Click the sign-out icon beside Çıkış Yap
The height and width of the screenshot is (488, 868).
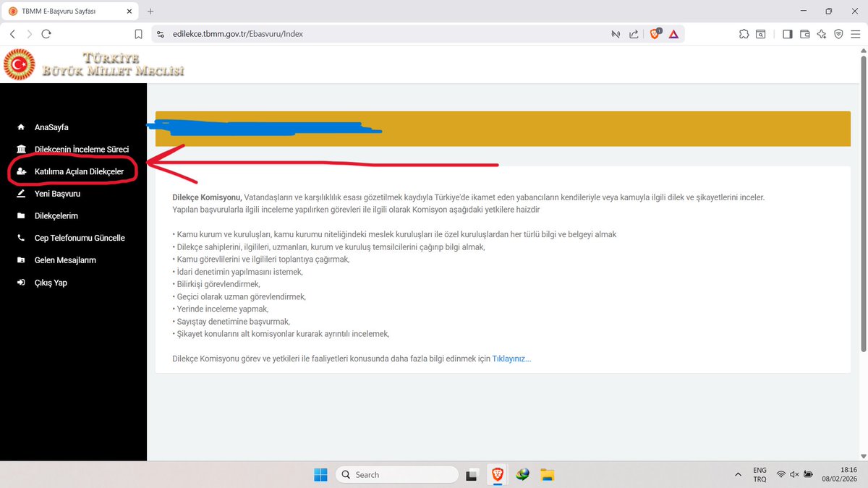[x=21, y=283]
